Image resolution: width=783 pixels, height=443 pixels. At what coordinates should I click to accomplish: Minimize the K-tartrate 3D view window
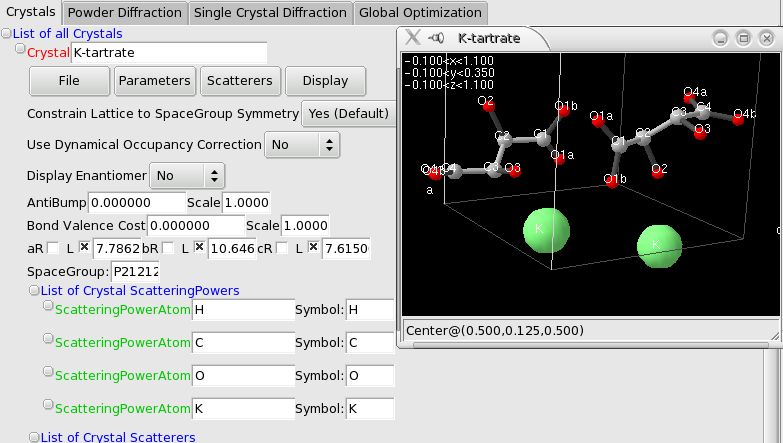pyautogui.click(x=720, y=38)
